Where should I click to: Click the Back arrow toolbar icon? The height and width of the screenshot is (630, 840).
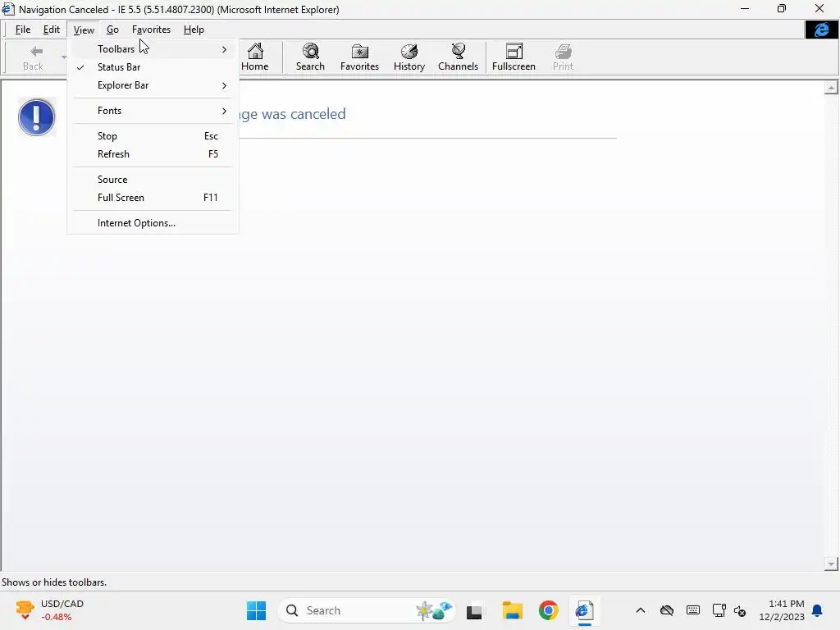[36, 52]
